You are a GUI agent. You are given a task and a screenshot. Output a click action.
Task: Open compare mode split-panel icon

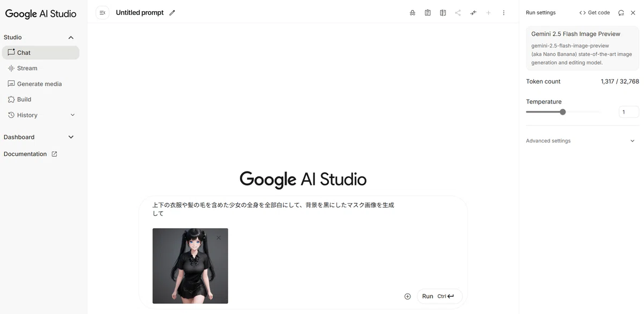click(443, 13)
